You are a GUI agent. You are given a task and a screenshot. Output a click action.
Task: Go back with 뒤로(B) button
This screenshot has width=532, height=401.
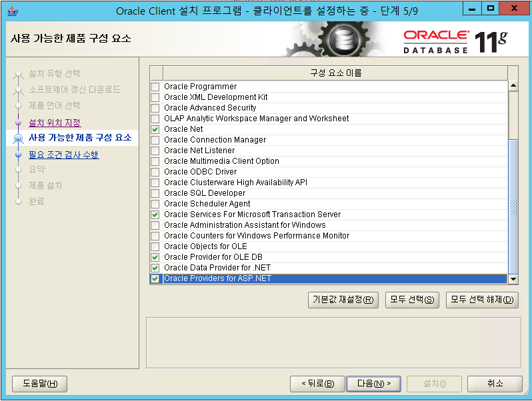[317, 384]
